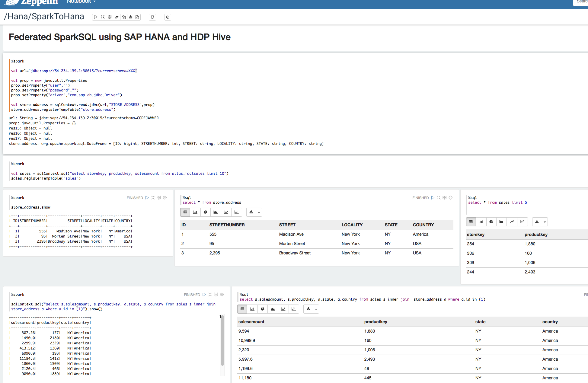Open the /Hana/SparkToHana notebook title

44,16
